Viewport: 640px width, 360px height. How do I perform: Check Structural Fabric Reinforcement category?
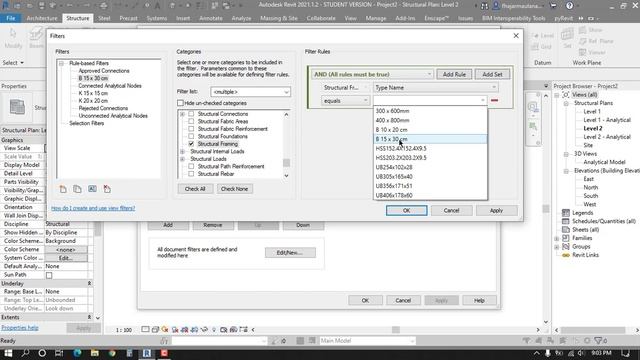pyautogui.click(x=191, y=129)
